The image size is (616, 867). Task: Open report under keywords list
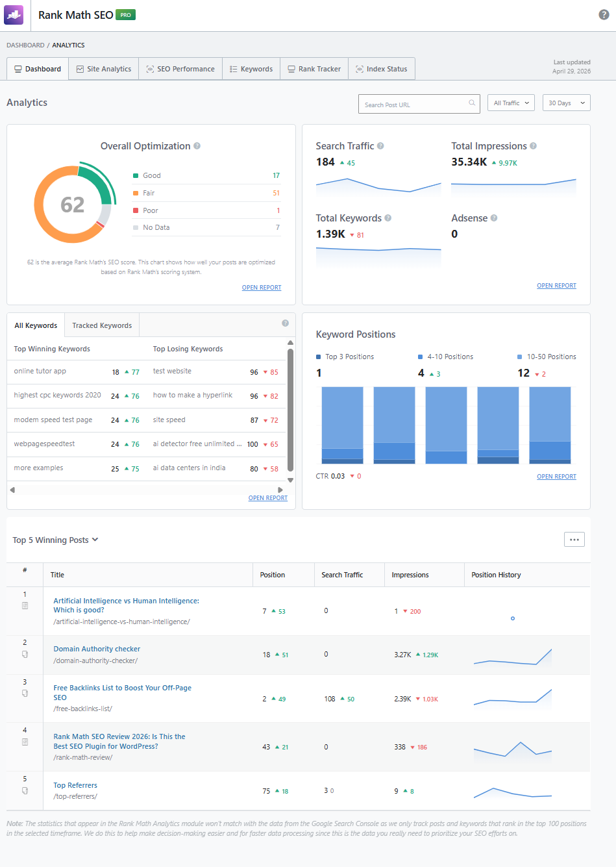tap(268, 498)
